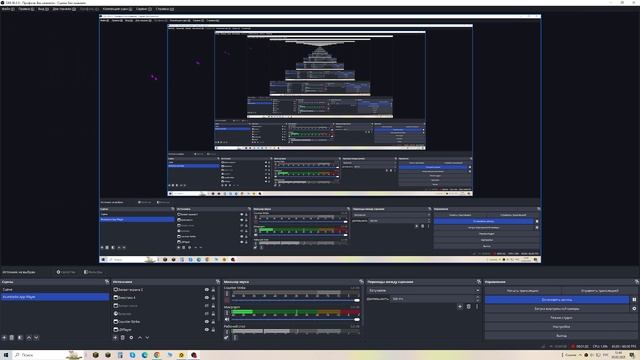Click the taskbar search box
640x360 pixels.
49,355
